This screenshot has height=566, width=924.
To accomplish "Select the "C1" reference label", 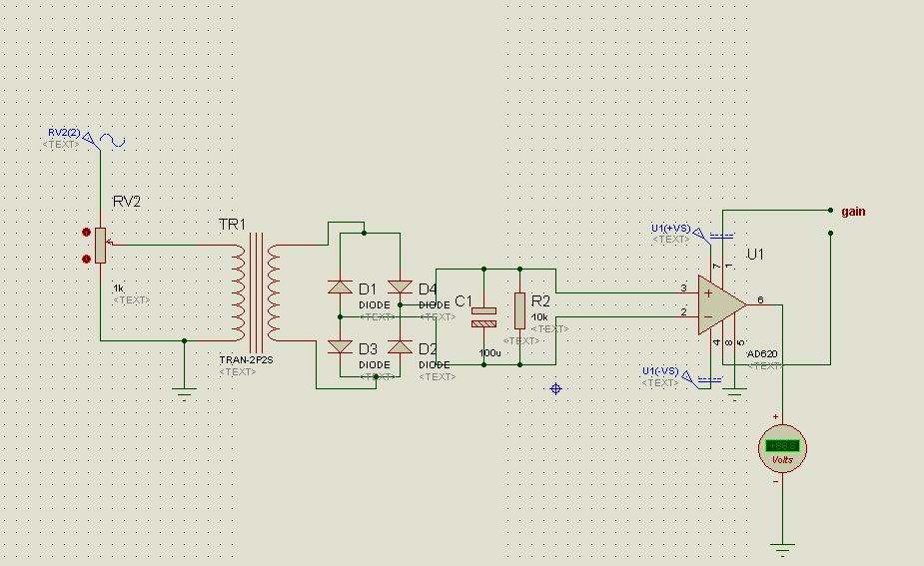I will click(463, 301).
